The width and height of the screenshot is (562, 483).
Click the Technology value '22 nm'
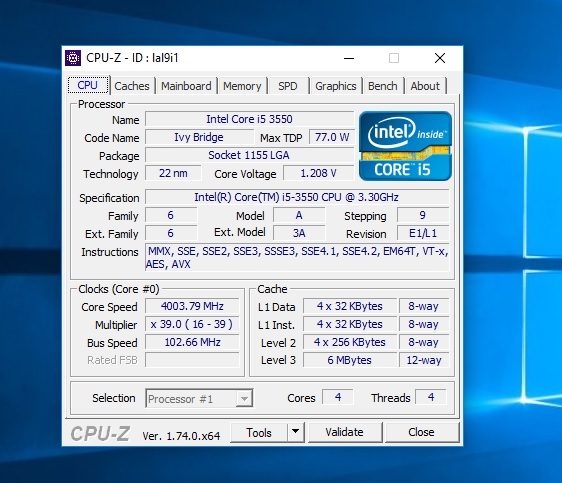click(173, 173)
